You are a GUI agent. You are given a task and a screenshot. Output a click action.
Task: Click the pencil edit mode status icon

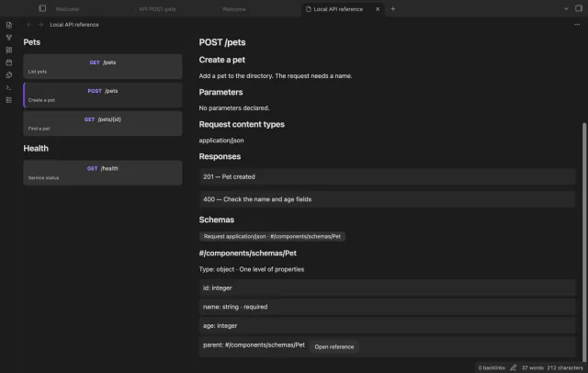[513, 367]
